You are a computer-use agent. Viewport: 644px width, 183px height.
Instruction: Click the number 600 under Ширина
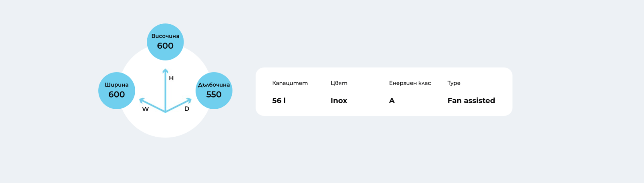pos(117,94)
